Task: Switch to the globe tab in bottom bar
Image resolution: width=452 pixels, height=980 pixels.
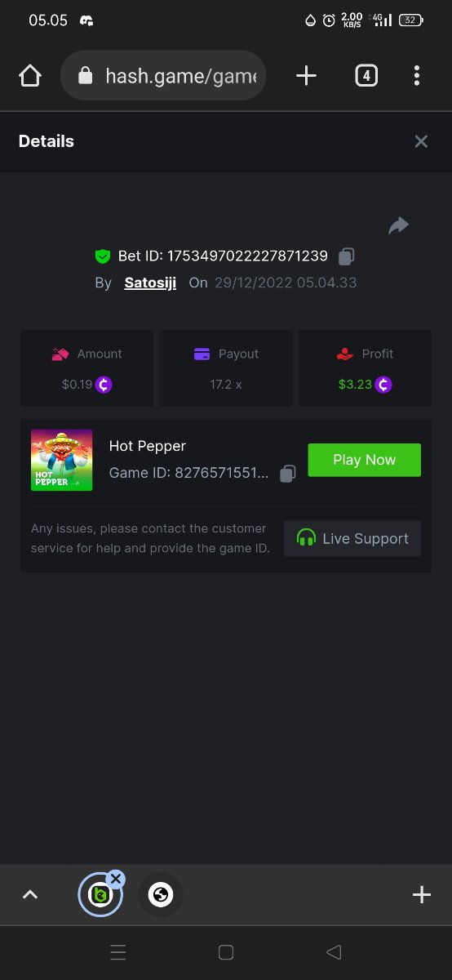Action: [161, 896]
